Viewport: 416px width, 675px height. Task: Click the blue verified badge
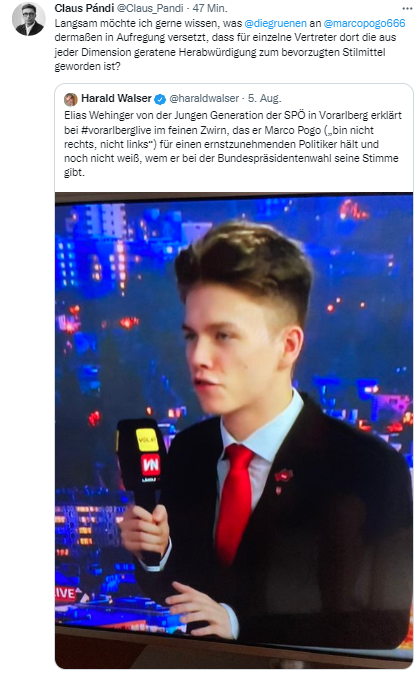(x=160, y=99)
